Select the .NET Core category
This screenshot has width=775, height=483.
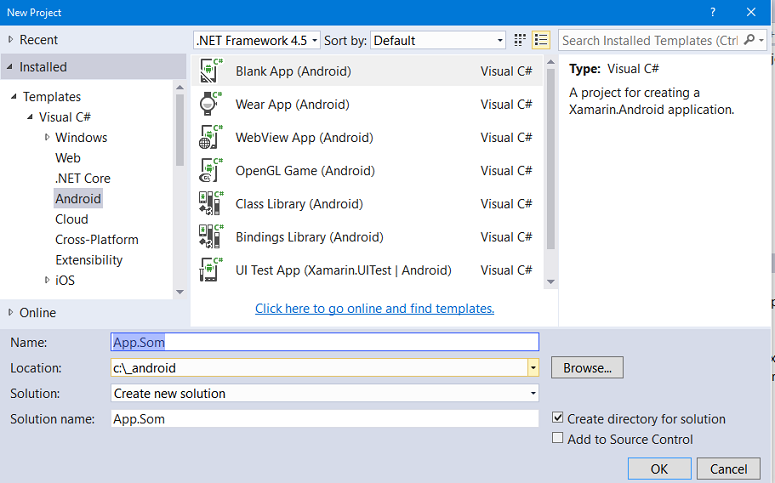pos(83,178)
